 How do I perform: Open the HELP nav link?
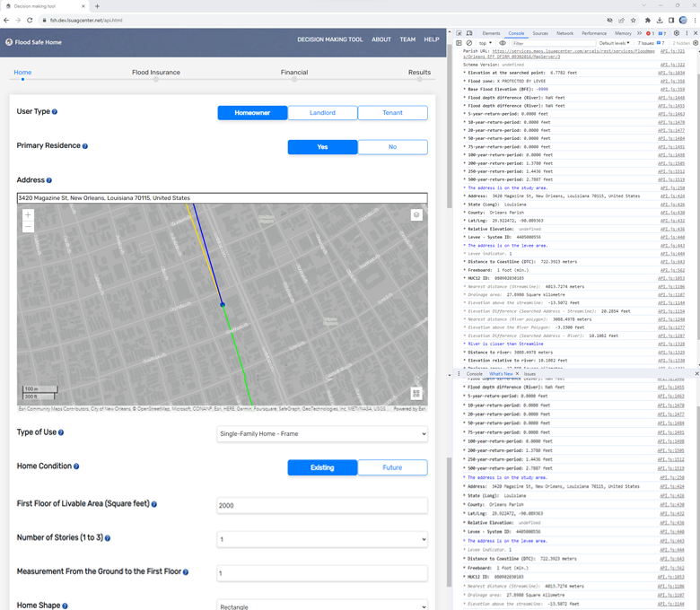coord(432,39)
